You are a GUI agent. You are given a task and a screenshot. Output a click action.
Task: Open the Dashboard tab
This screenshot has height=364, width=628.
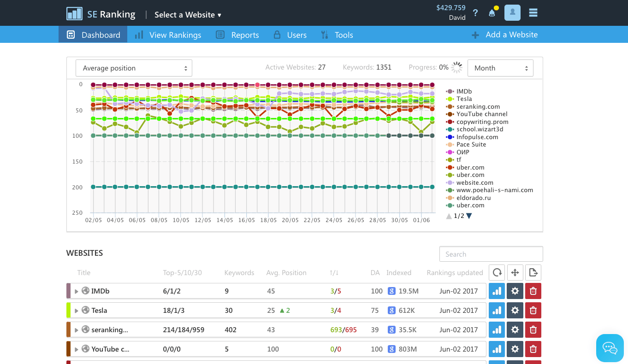93,35
